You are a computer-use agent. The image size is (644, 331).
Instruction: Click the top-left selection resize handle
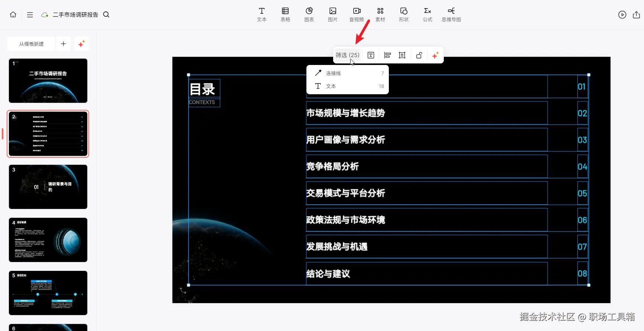click(x=189, y=75)
